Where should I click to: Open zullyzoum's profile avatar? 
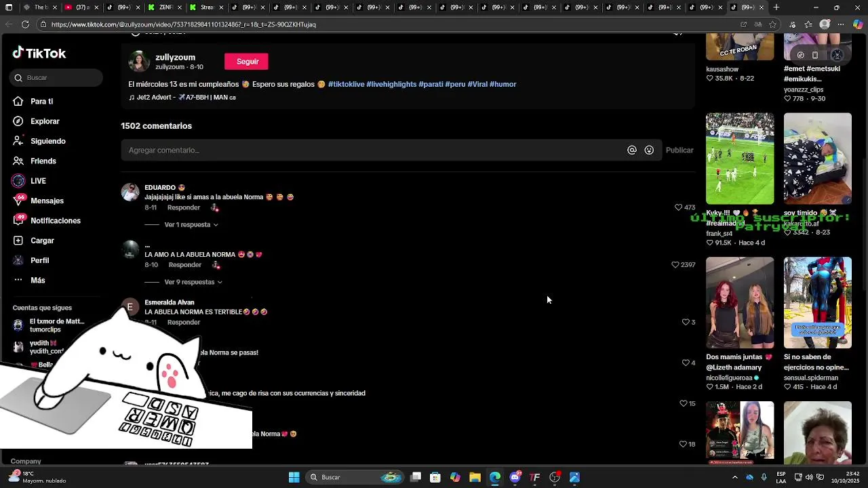click(139, 62)
